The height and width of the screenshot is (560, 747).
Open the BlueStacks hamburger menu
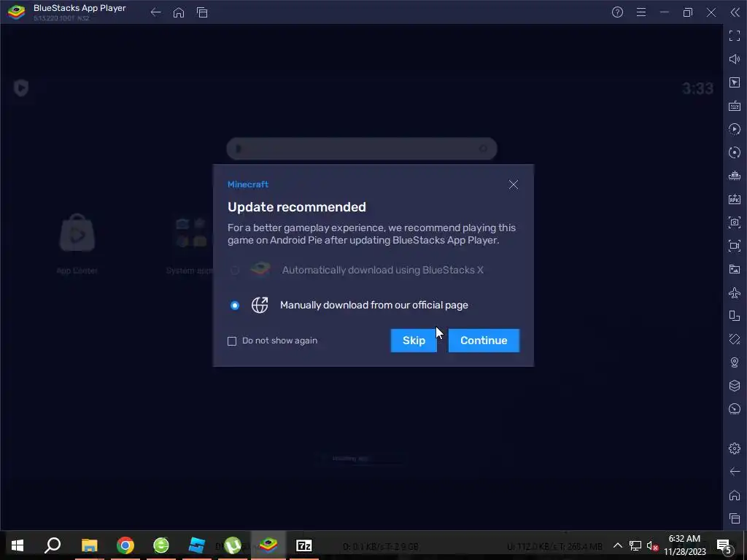[641, 12]
